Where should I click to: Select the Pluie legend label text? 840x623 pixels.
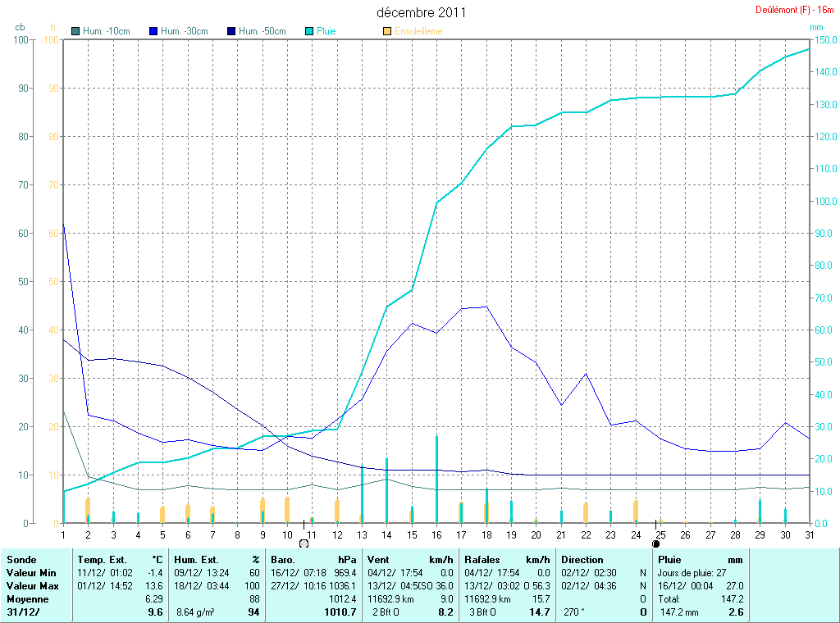point(326,31)
